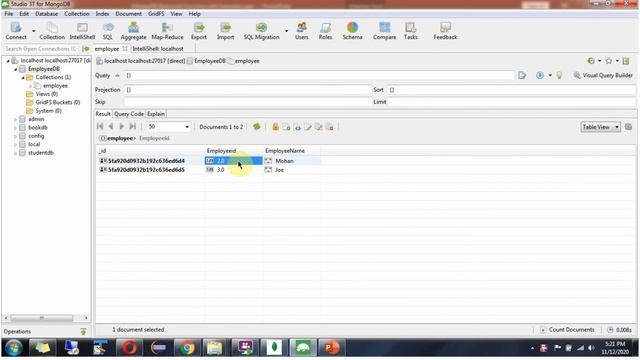The width and height of the screenshot is (640, 360).
Task: Open the Schema explorer
Action: pos(352,31)
